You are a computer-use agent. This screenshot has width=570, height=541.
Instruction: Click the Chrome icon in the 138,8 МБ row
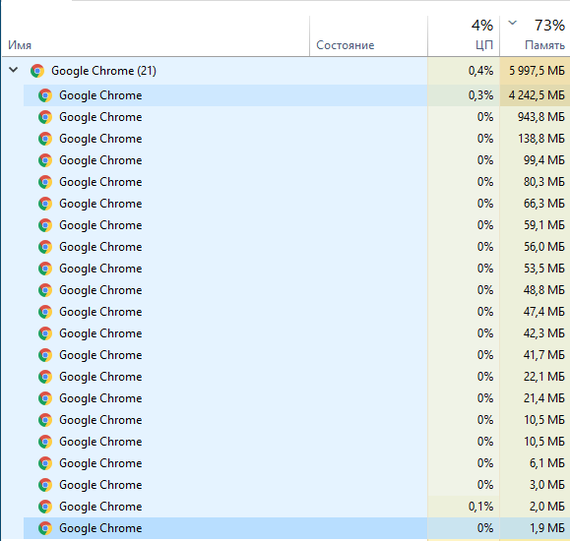pyautogui.click(x=45, y=139)
